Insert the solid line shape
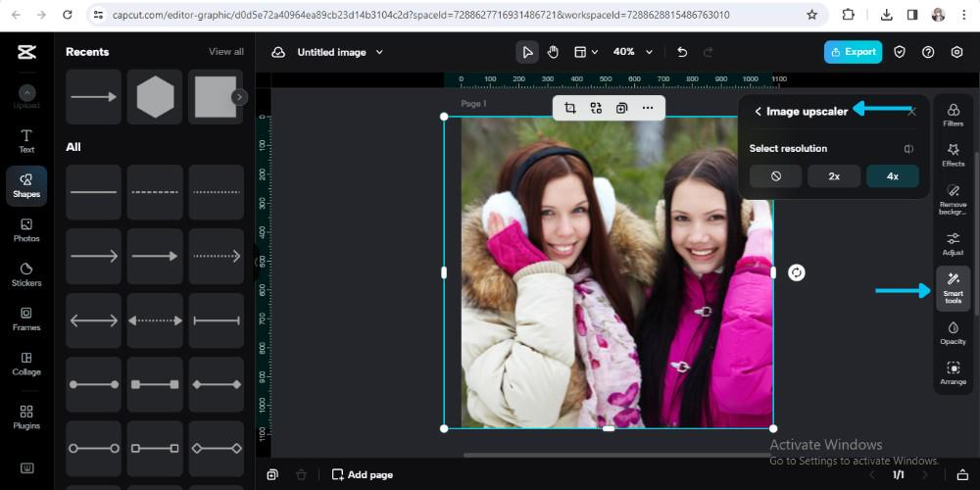Viewport: 980px width, 490px height. tap(94, 192)
